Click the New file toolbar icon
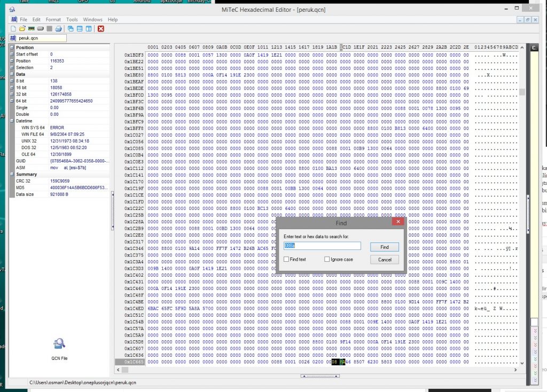Screen dimensions: 547x392 [x=14, y=28]
